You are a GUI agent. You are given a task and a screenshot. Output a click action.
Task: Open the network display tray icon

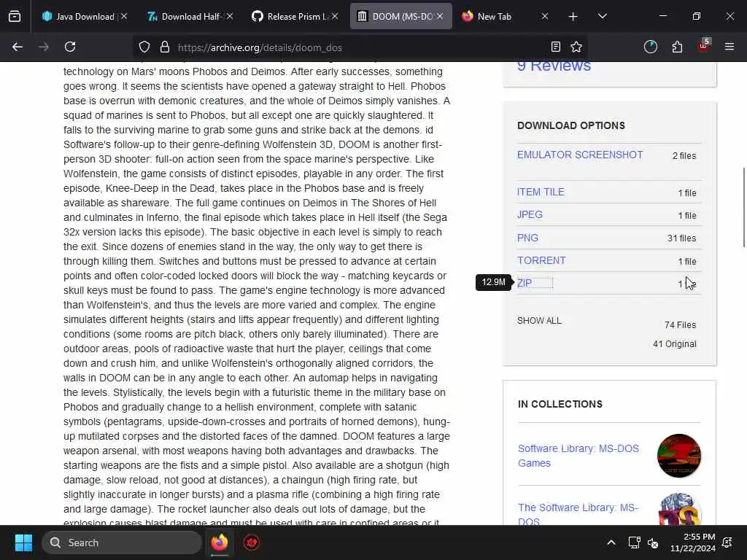[634, 542]
